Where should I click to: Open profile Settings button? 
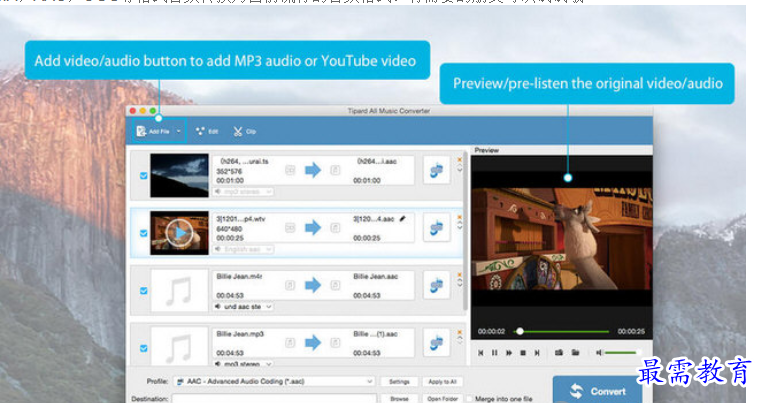[x=399, y=382]
